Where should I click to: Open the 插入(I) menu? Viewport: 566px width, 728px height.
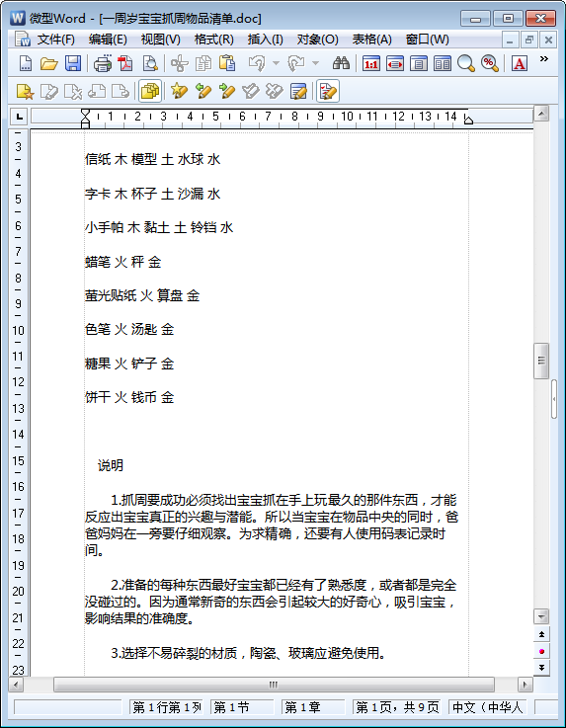tap(265, 40)
